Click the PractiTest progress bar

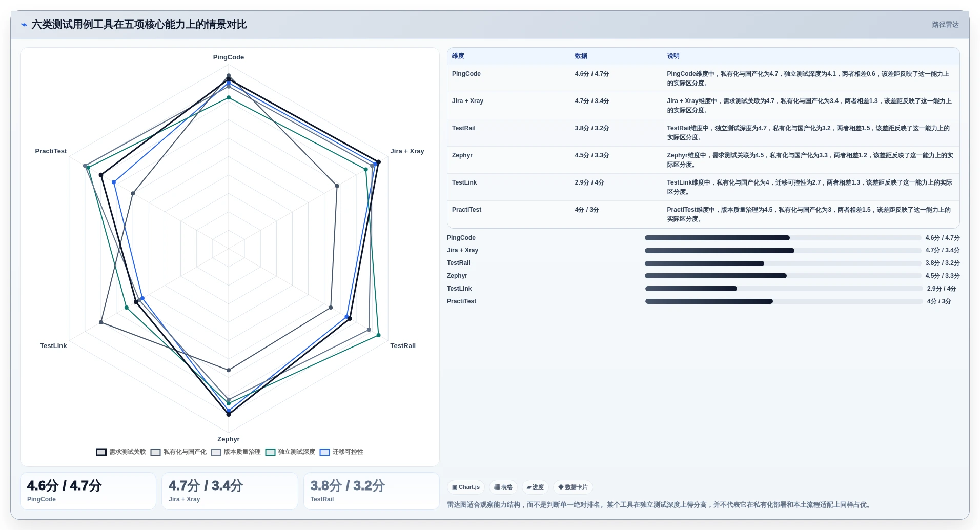point(784,301)
